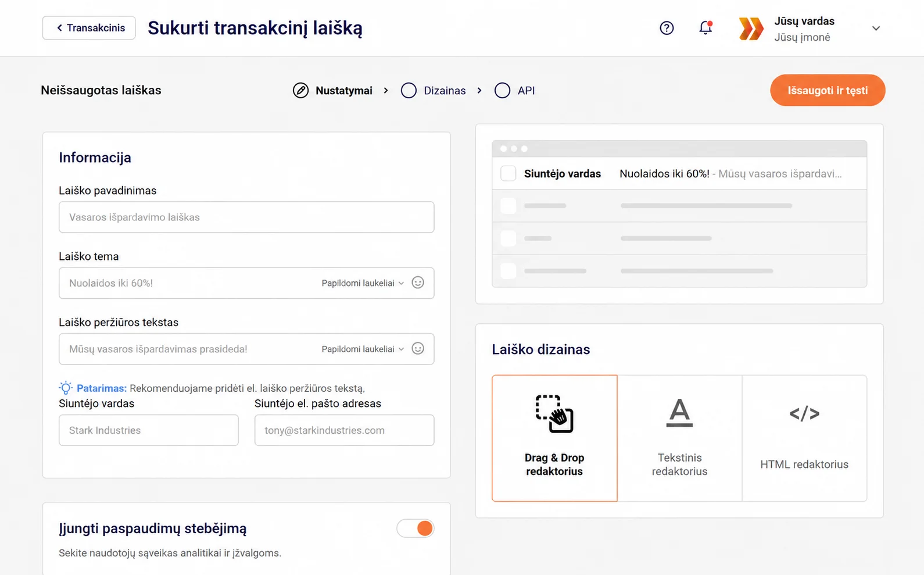
Task: Go to the API step
Action: 514,90
